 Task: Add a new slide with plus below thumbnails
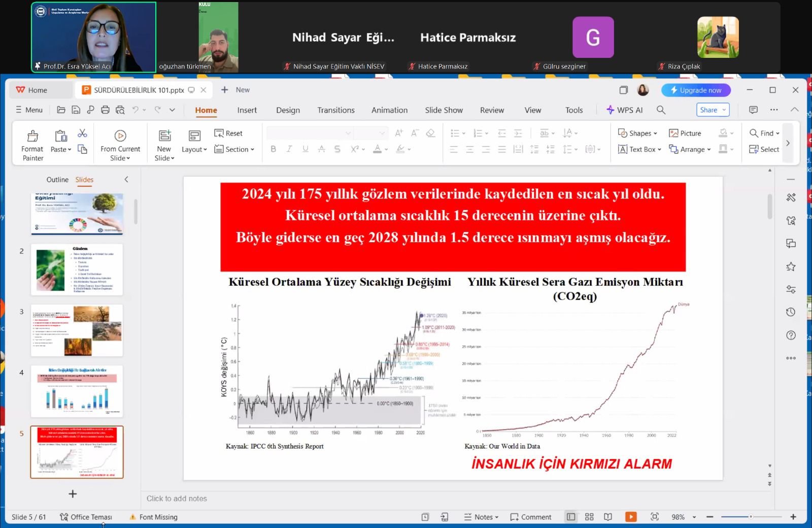pos(73,494)
